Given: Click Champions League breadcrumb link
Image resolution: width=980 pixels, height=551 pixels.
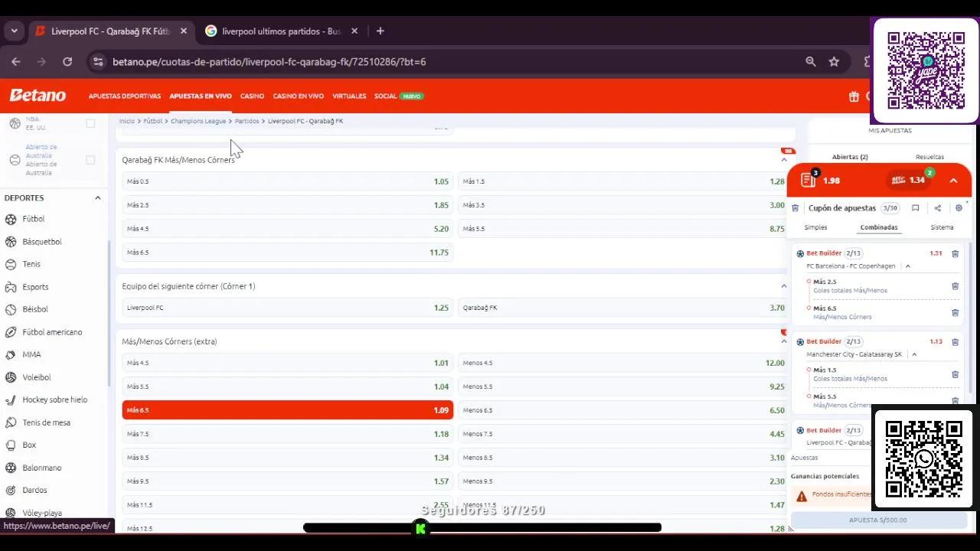Looking at the screenshot, I should 198,121.
